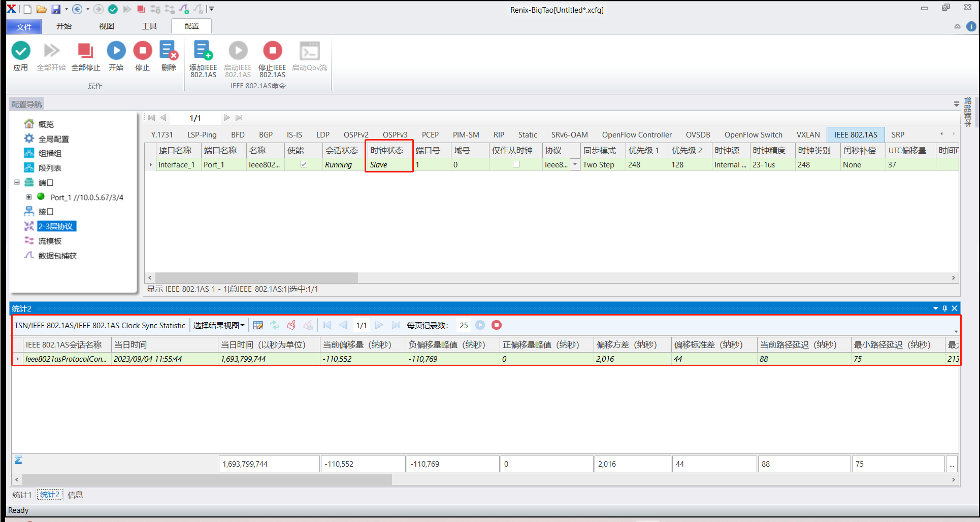
Task: Switch to the 信息 bottom tab
Action: (x=76, y=495)
